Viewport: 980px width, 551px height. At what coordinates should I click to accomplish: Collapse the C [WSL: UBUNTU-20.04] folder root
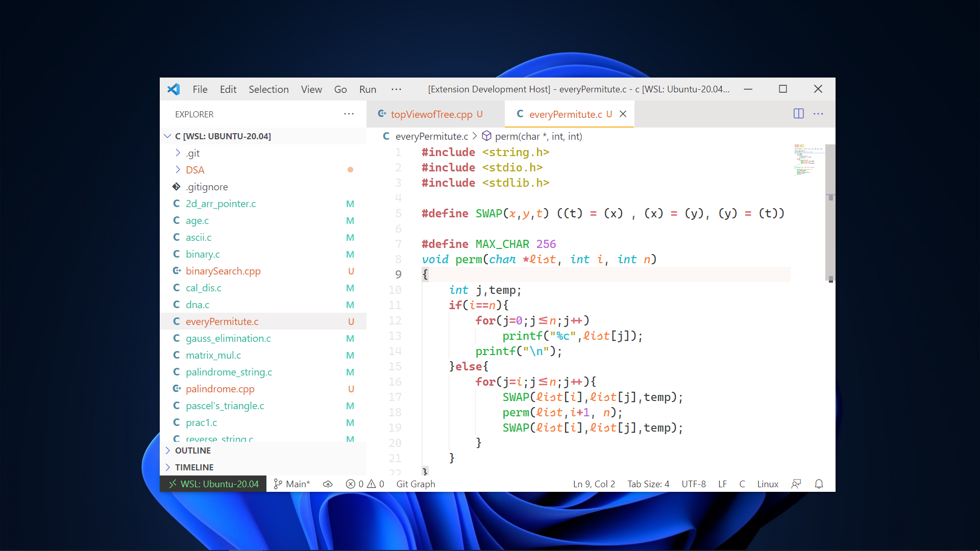263,136
